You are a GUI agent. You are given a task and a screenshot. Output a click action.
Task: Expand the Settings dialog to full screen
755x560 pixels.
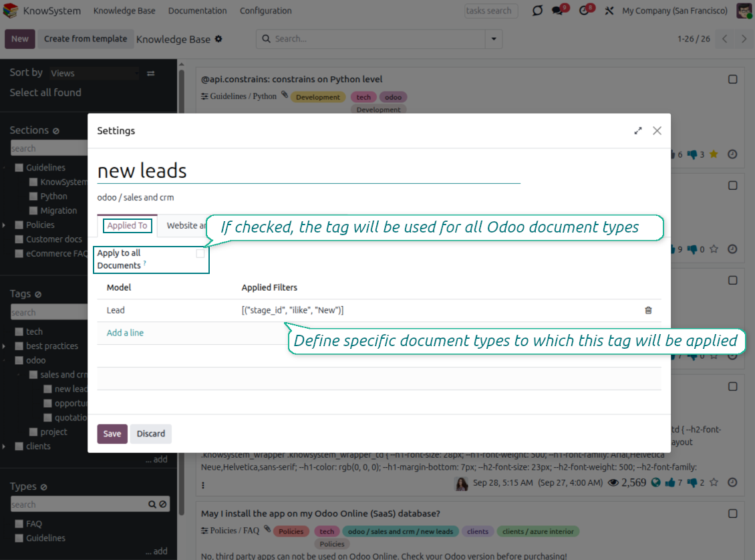638,131
